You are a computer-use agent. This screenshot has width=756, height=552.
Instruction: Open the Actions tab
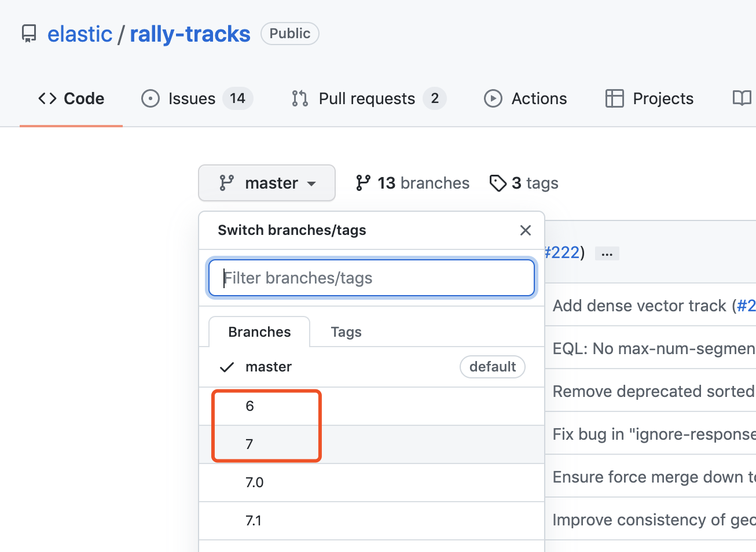coord(526,98)
